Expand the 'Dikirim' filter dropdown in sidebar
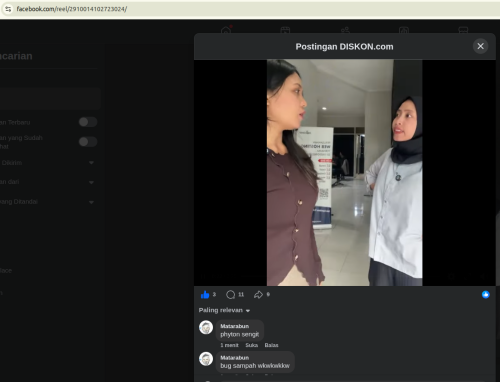Viewport: 500px width, 382px height. coord(91,163)
